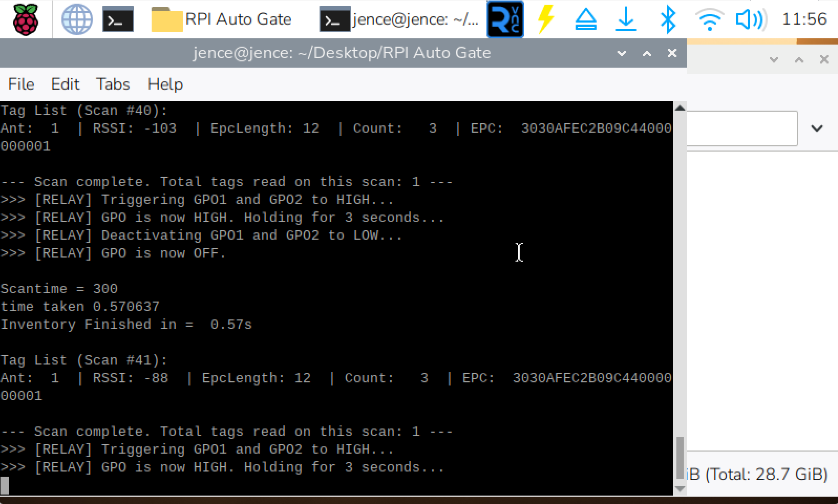Viewport: 838px width, 504px height.
Task: Open the volume speaker control
Action: (750, 19)
